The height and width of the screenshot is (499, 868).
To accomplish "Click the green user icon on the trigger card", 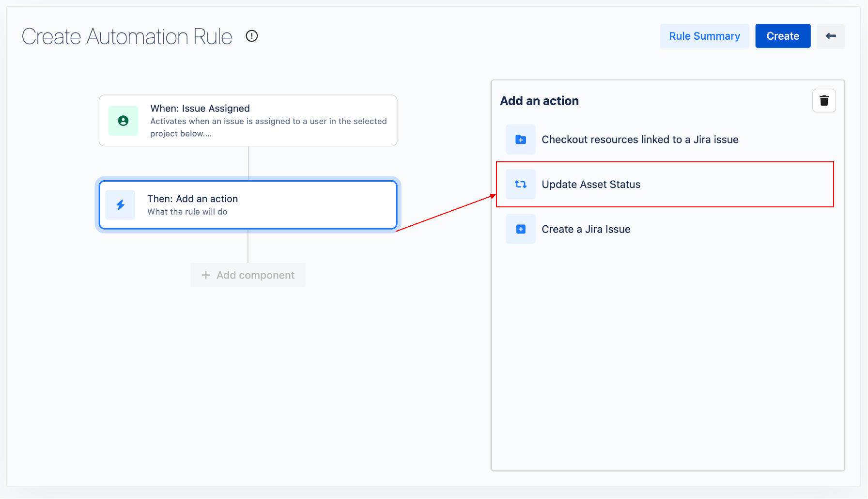I will coord(123,121).
